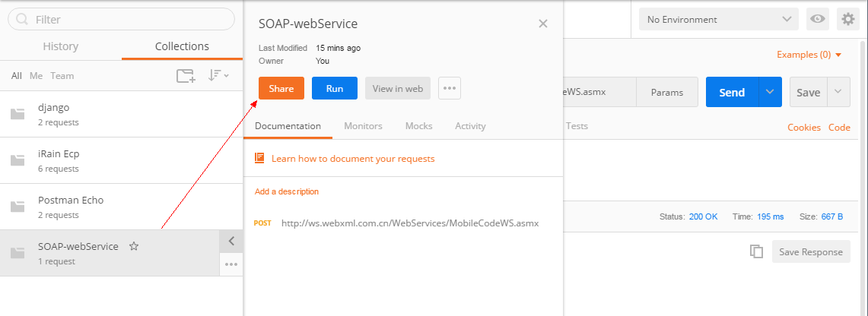Click the 195 ms time value
The image size is (868, 316).
point(770,216)
